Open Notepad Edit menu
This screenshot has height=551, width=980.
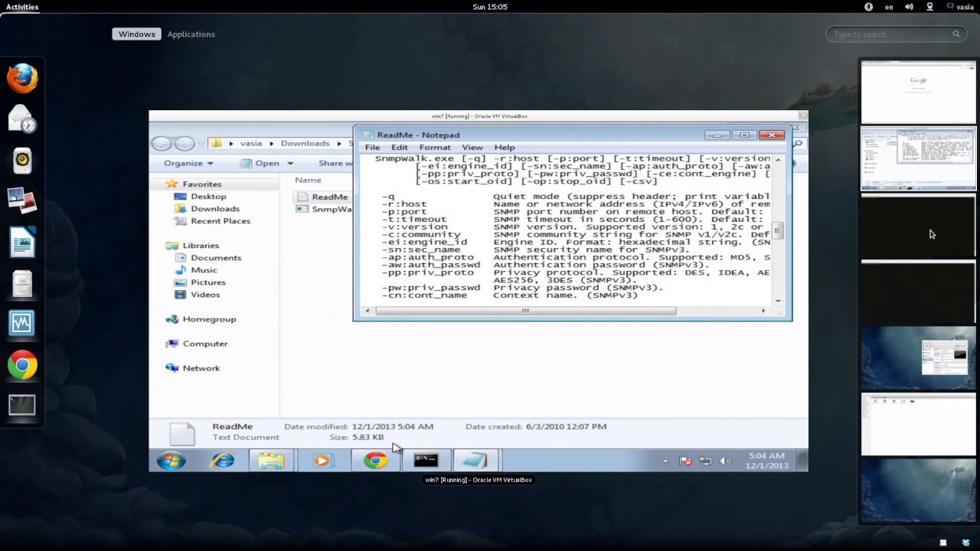400,147
